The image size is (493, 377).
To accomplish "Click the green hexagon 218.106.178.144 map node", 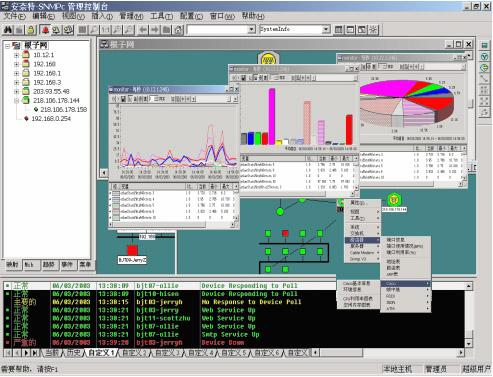I will tap(394, 200).
